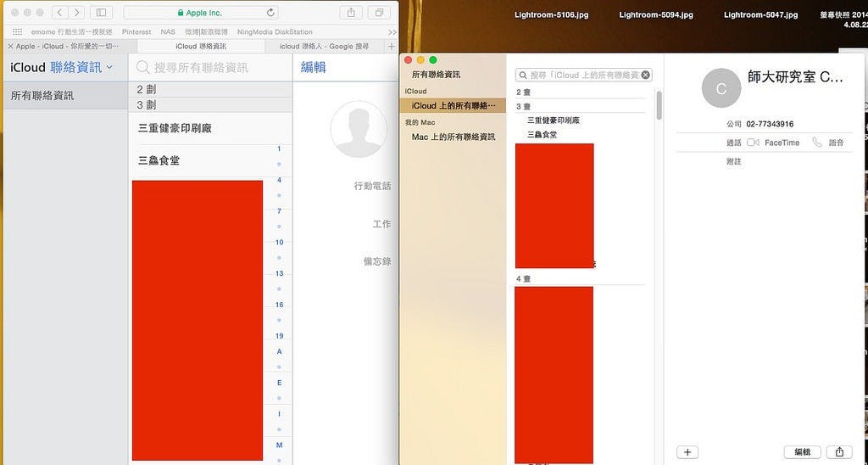Screen dimensions: 868x465
Task: Start a FaceTime video call
Action: click(x=753, y=143)
